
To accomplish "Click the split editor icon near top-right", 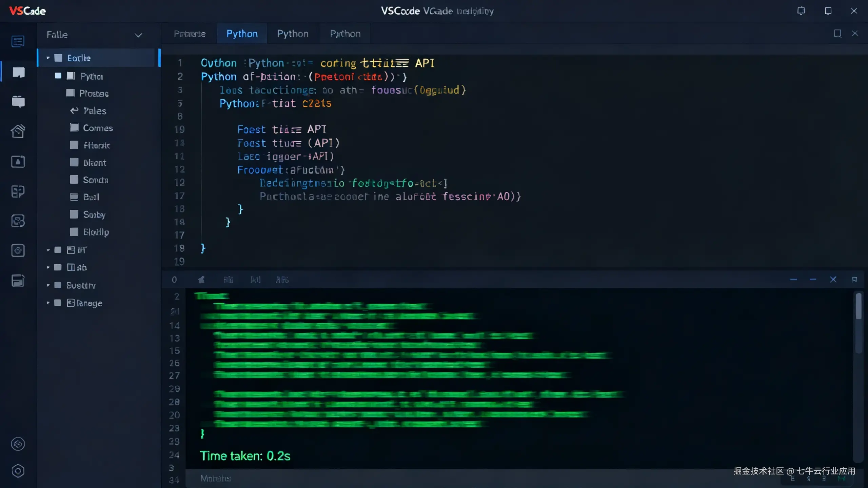I will (837, 34).
